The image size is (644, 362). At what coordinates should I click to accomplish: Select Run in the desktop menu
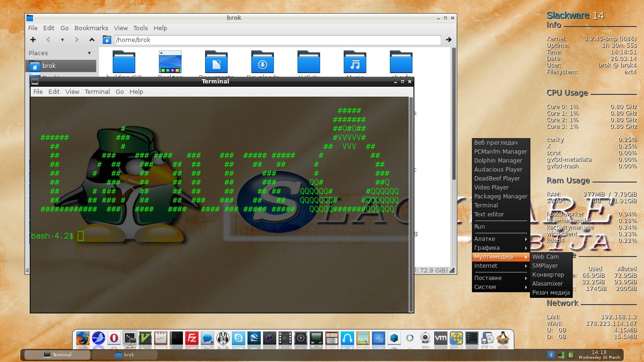[x=501, y=227]
